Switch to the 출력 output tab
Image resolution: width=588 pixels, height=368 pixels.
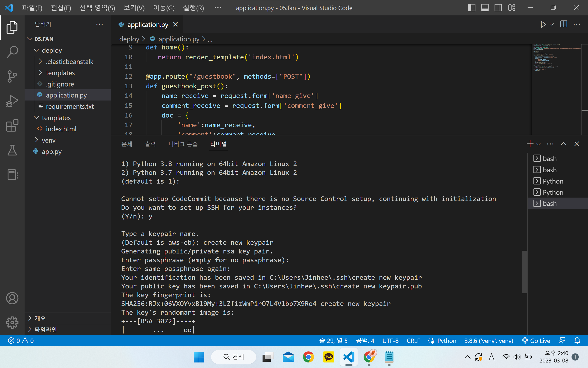point(150,144)
